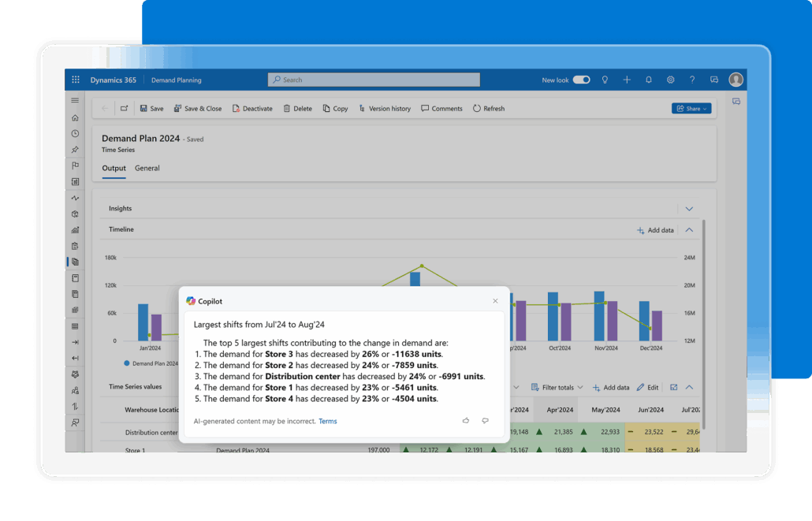Give thumbs up to Copilot response
812x521 pixels.
pos(466,421)
